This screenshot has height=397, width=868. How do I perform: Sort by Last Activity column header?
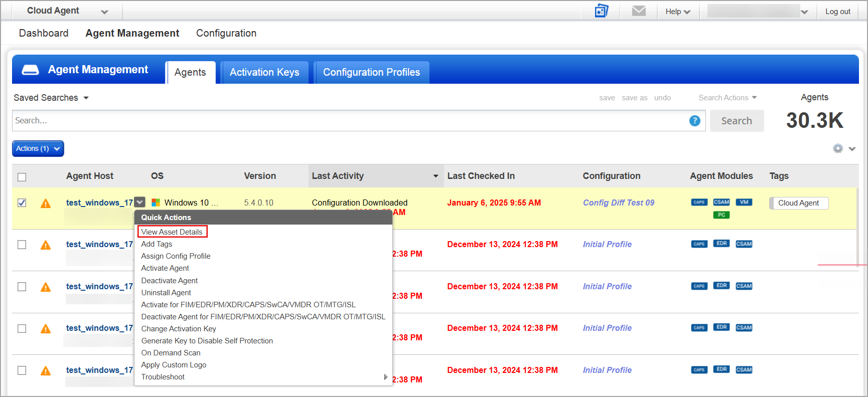point(375,176)
